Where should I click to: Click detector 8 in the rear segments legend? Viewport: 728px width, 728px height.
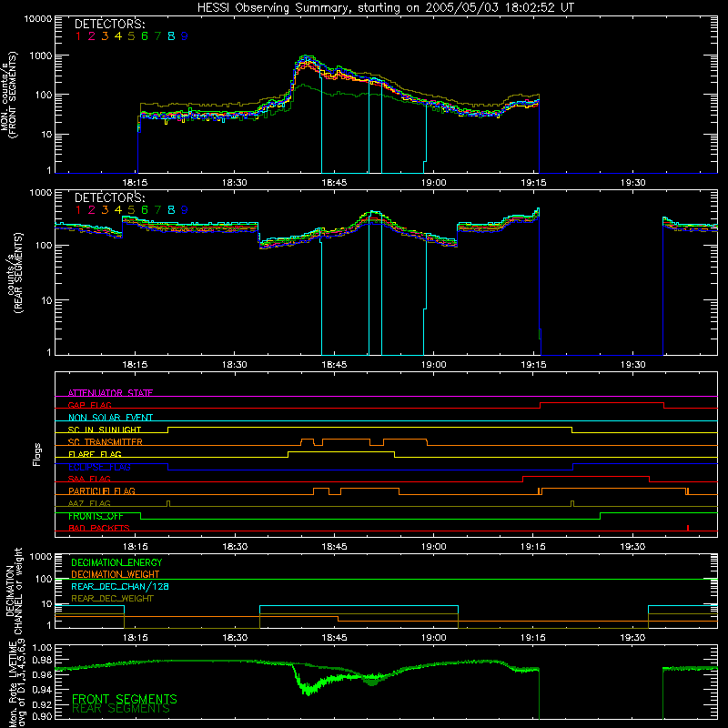(171, 210)
